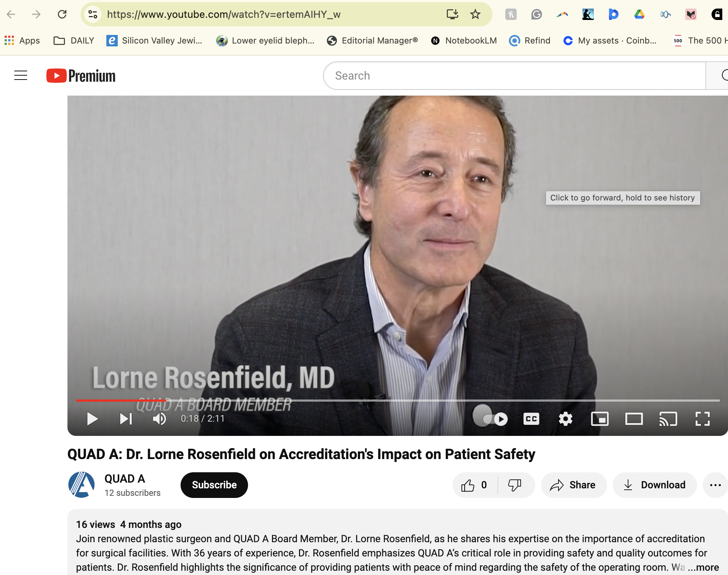Switch to theater mode

[x=634, y=419]
